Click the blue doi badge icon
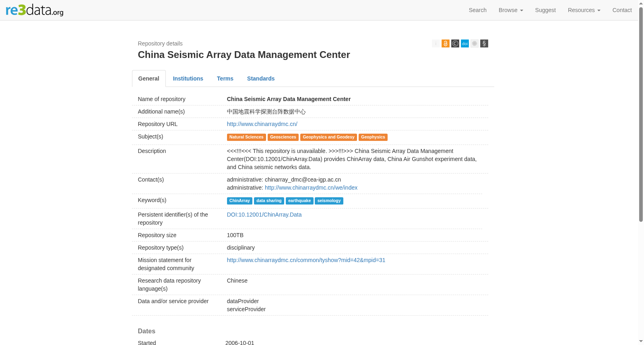 pyautogui.click(x=464, y=43)
